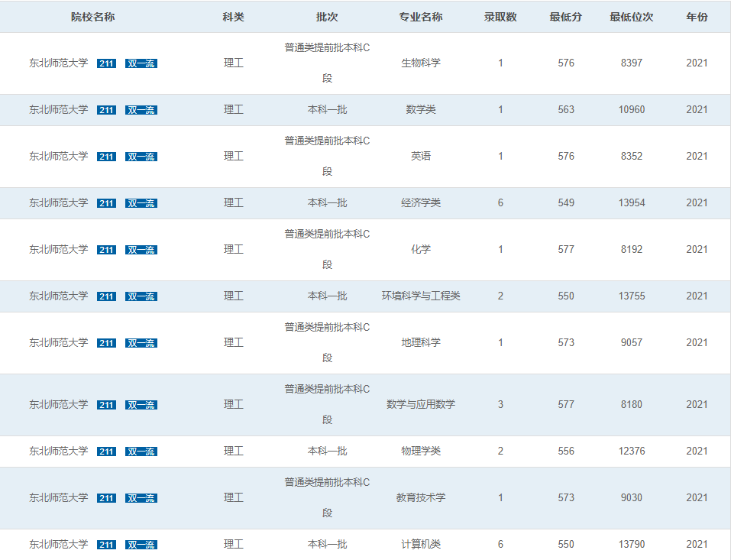Click the lowest rank value 9057
This screenshot has width=731, height=560.
pos(632,343)
